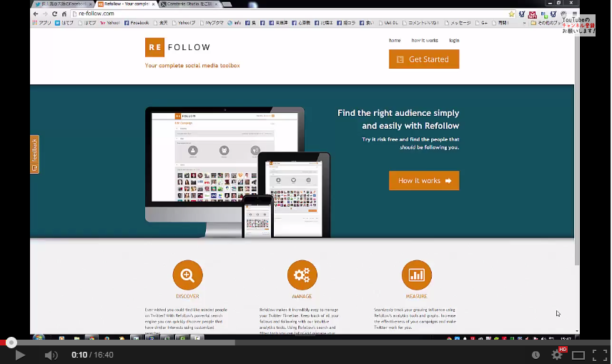Open the feedback side tab
This screenshot has height=364, width=612.
[x=34, y=154]
